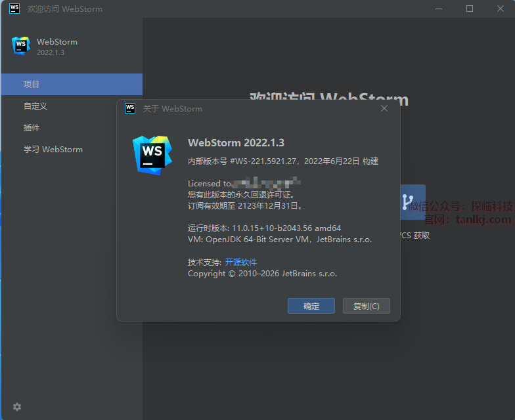Click the Licensed to text line

pos(244,183)
